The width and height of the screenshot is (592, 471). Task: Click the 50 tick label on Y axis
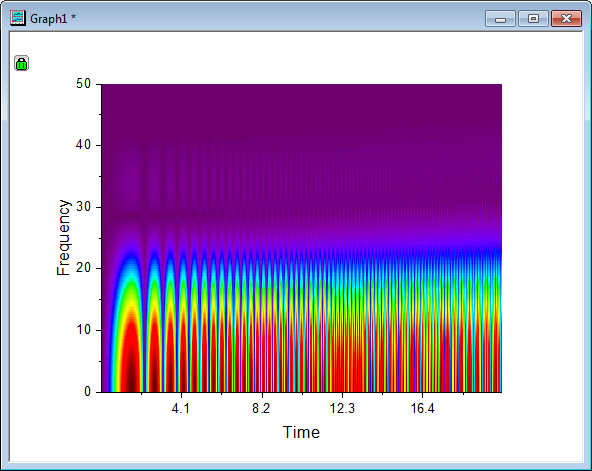tap(83, 84)
